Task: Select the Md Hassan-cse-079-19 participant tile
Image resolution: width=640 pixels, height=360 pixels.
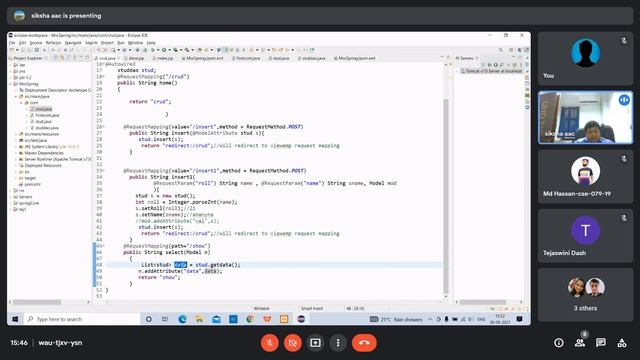Action: [x=585, y=176]
